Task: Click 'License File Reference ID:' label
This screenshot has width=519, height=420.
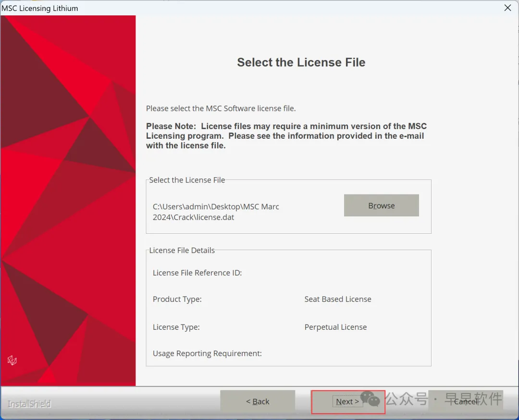Action: [x=198, y=273]
